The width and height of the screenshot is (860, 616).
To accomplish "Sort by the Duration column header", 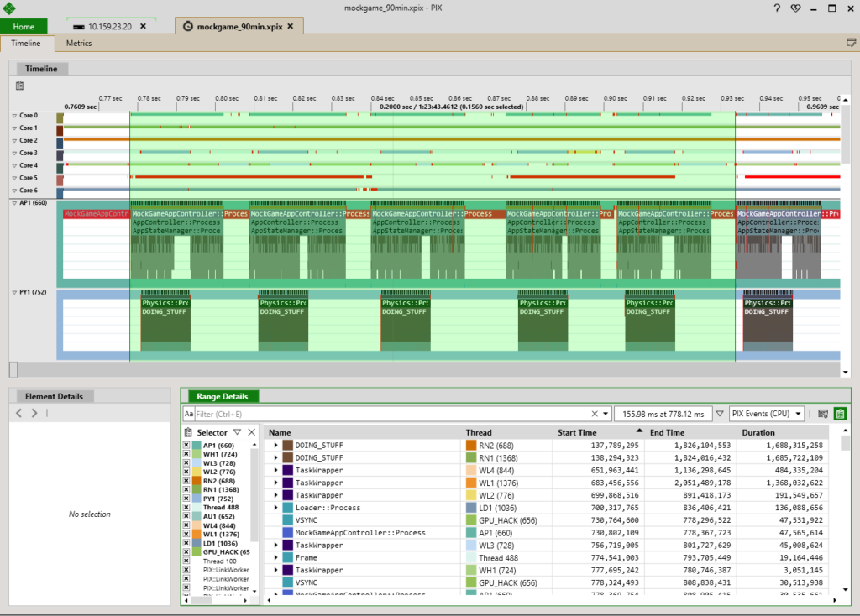I will pos(758,432).
